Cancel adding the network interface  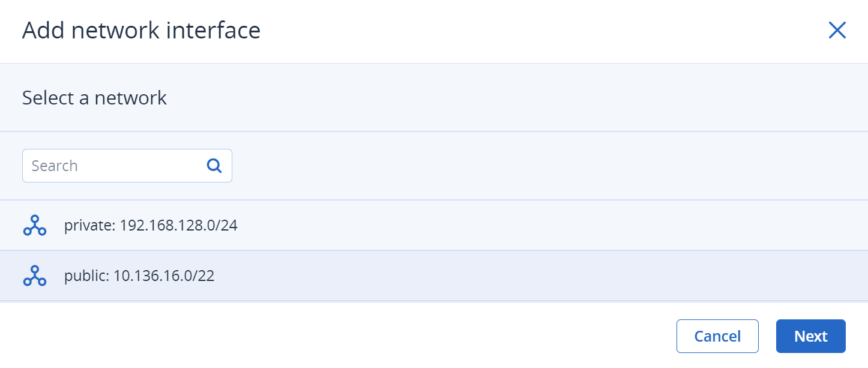pyautogui.click(x=717, y=336)
